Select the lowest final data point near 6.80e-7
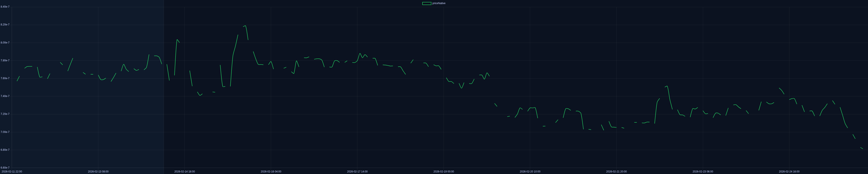868x174 pixels. (x=863, y=149)
